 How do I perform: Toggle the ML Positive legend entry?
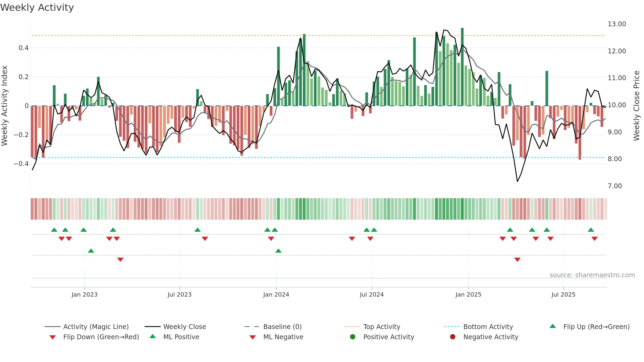174,337
